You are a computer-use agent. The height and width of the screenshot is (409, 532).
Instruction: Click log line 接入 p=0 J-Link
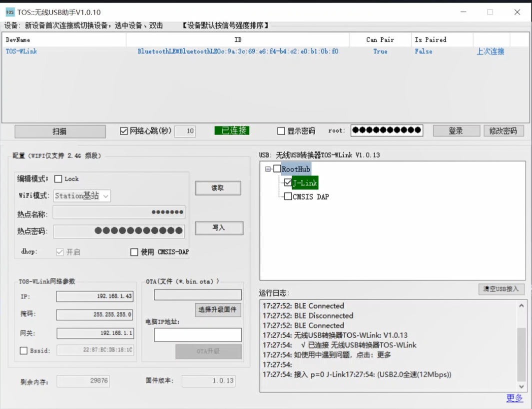pyautogui.click(x=357, y=374)
